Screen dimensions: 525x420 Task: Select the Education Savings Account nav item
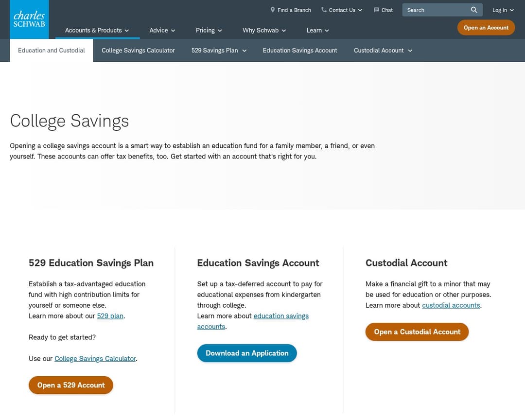(x=300, y=50)
